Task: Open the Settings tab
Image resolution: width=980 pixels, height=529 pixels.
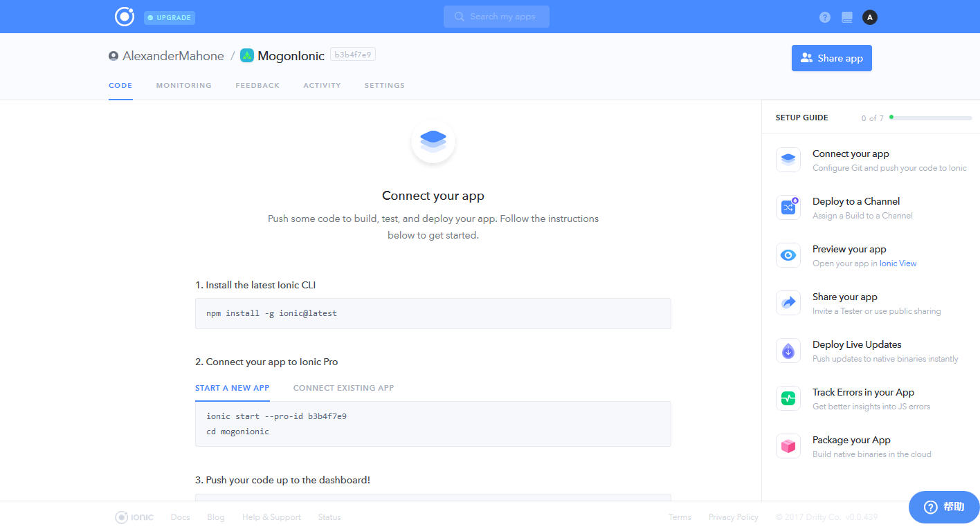Action: click(x=385, y=86)
